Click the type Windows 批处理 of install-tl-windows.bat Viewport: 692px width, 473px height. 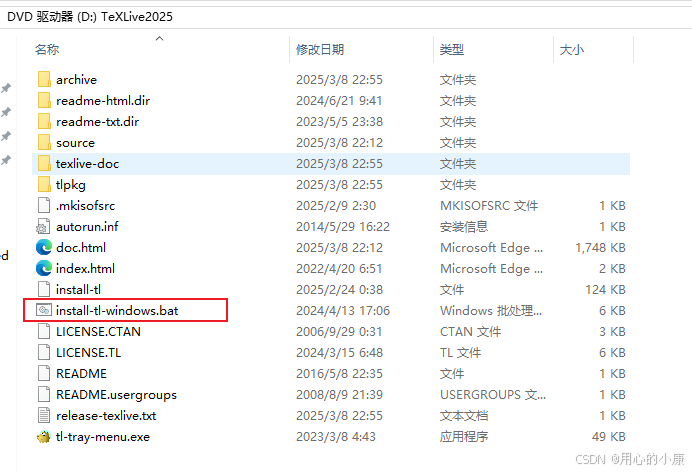point(491,311)
